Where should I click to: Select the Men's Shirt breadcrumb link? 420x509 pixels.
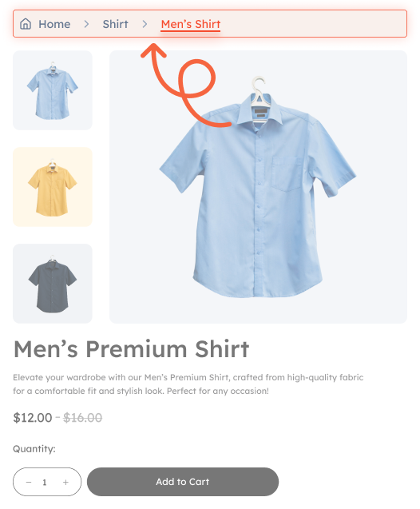click(191, 24)
